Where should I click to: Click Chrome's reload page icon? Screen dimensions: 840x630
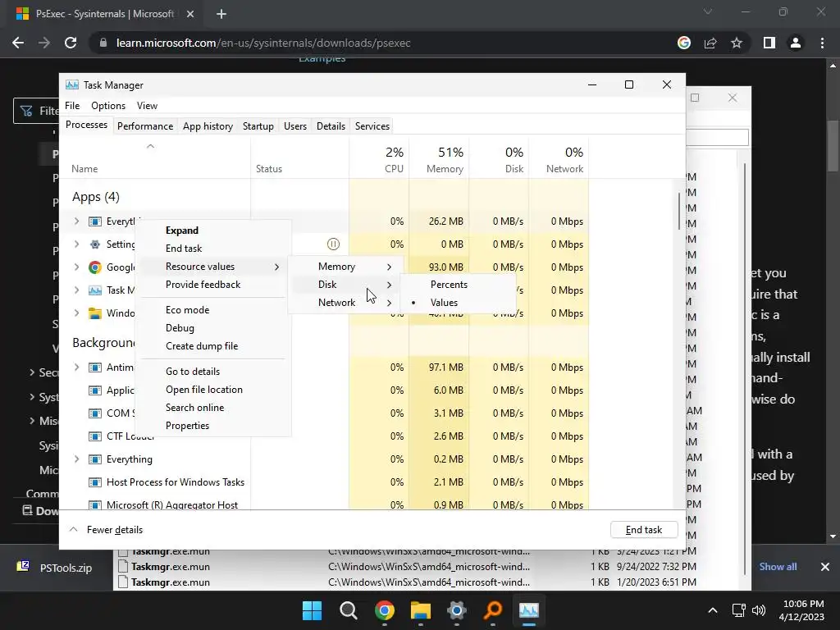pyautogui.click(x=71, y=43)
